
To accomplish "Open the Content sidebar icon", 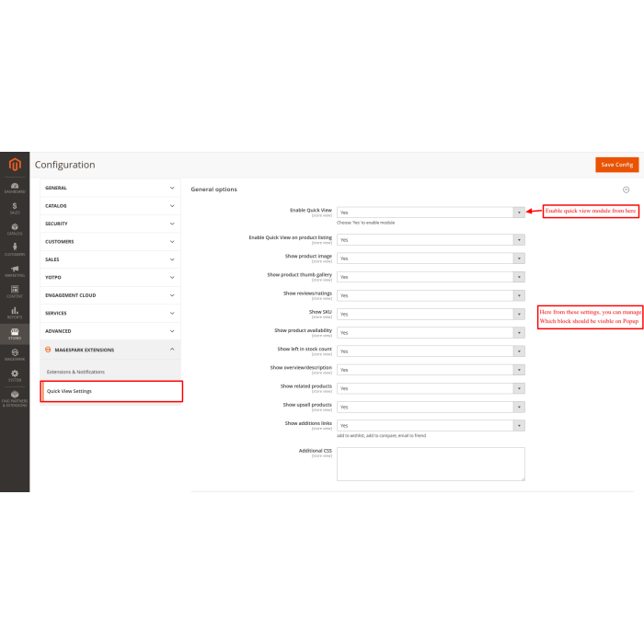I will [x=15, y=292].
